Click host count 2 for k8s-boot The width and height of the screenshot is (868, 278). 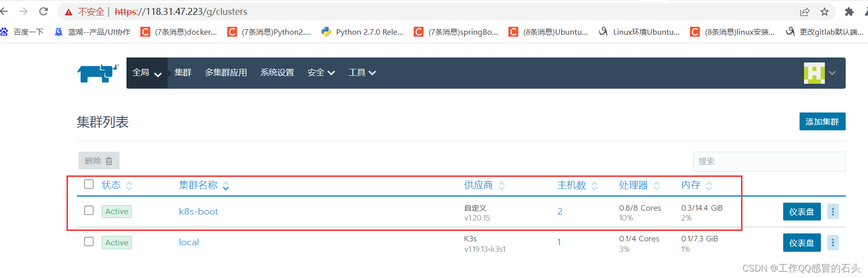[x=560, y=212]
